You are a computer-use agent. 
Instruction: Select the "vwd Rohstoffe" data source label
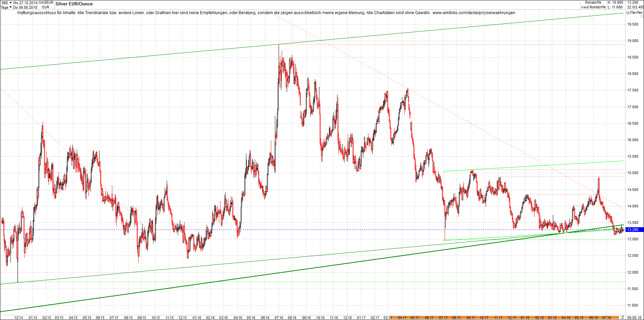[x=593, y=7]
